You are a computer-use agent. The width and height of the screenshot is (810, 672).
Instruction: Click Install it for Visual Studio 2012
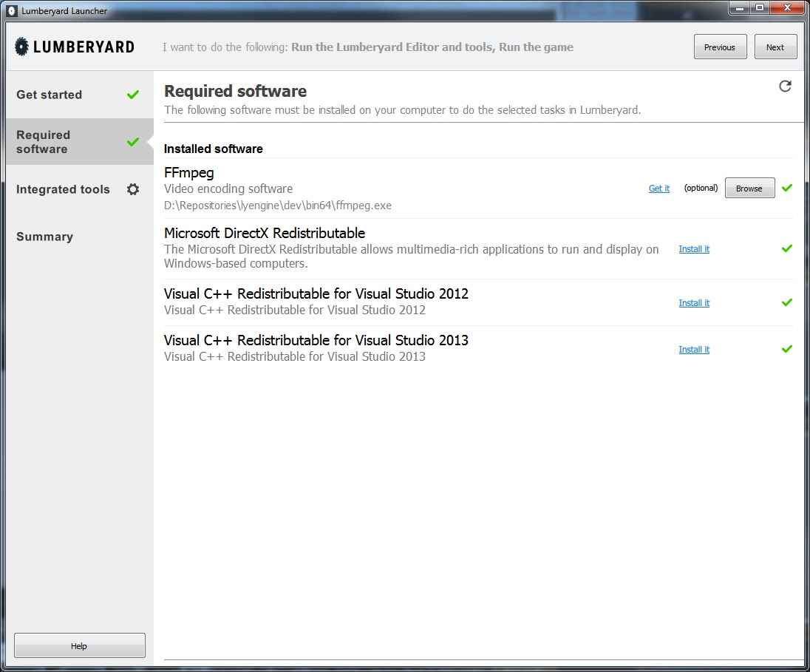[x=694, y=303]
